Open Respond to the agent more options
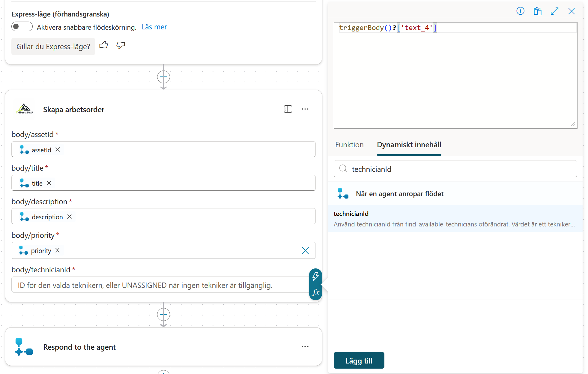This screenshot has height=374, width=588. [x=305, y=347]
